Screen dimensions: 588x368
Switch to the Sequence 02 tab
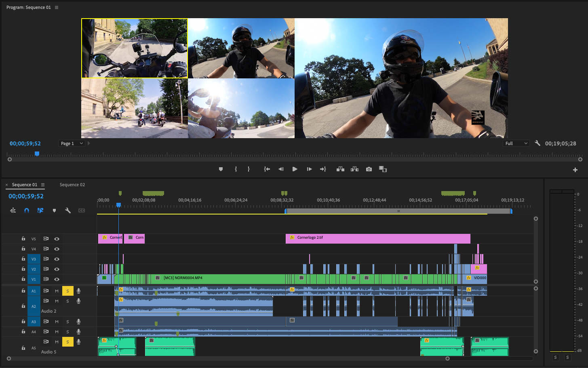(72, 185)
